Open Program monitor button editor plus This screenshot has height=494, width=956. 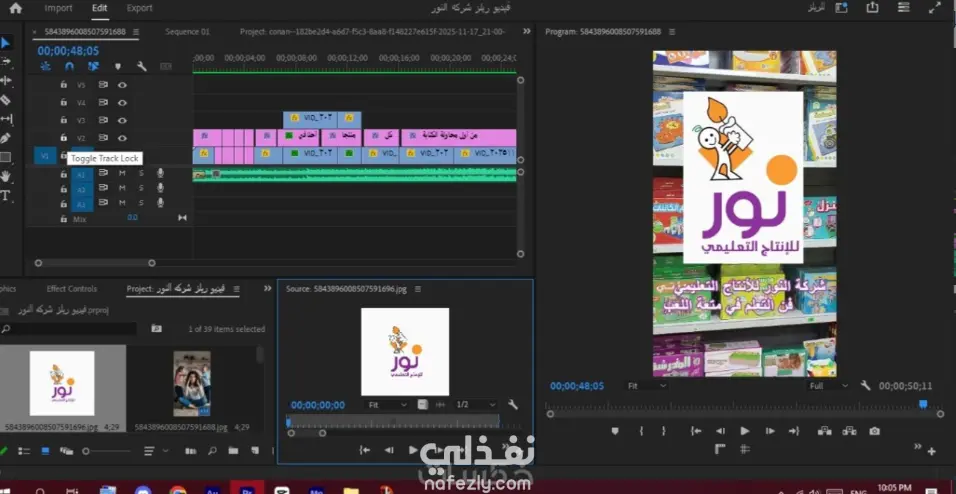click(931, 451)
